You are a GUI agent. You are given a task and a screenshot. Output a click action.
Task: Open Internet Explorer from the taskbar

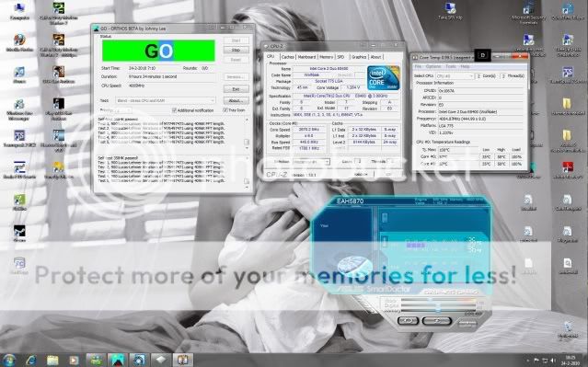pos(30,361)
